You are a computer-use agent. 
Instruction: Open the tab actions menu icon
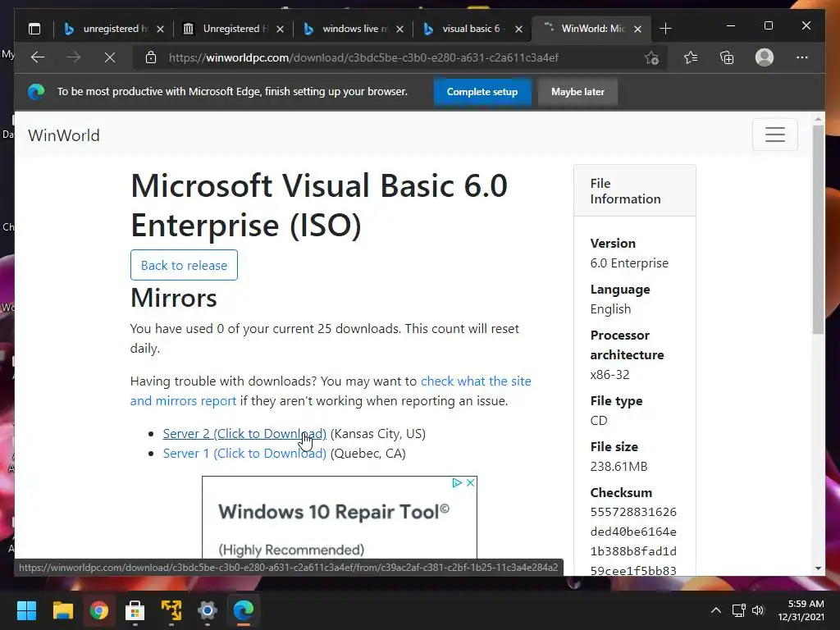34,29
